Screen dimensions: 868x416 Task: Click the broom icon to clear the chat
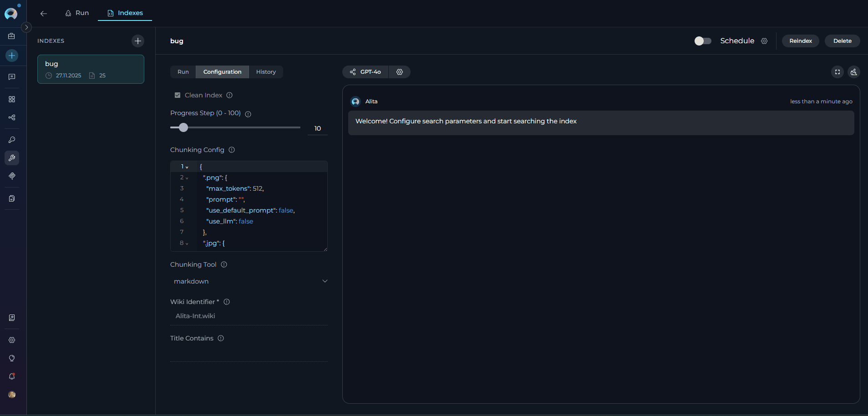854,72
